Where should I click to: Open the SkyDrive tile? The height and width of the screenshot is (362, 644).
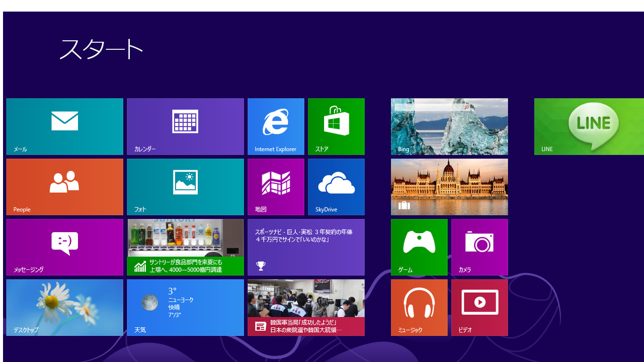point(336,187)
